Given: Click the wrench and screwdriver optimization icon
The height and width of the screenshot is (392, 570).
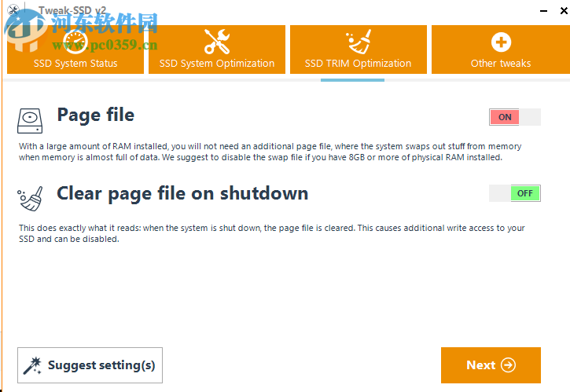Looking at the screenshot, I should [217, 42].
